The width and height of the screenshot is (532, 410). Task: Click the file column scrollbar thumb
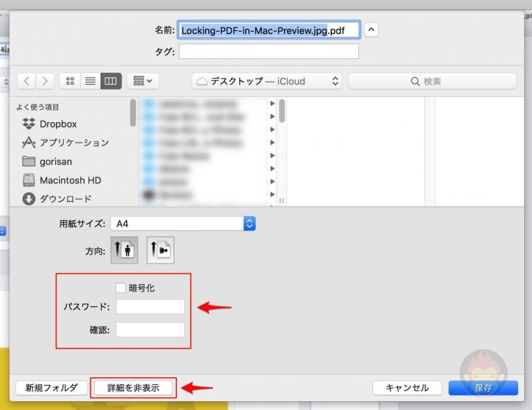(282, 110)
